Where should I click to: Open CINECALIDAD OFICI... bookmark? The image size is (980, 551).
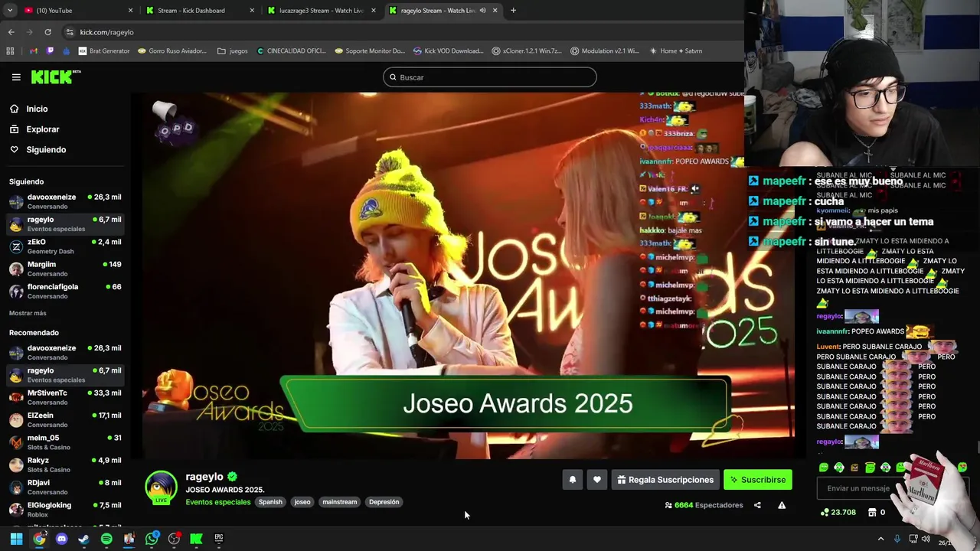[292, 51]
